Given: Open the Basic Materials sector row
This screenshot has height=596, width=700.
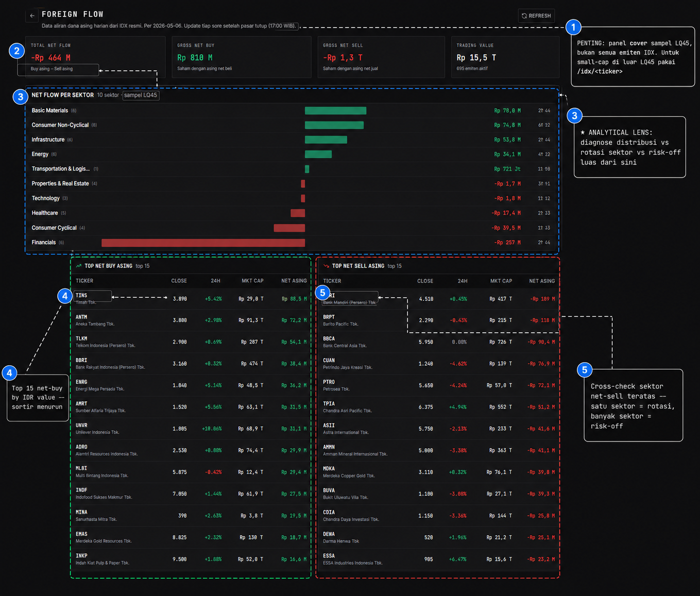Looking at the screenshot, I should tap(292, 111).
